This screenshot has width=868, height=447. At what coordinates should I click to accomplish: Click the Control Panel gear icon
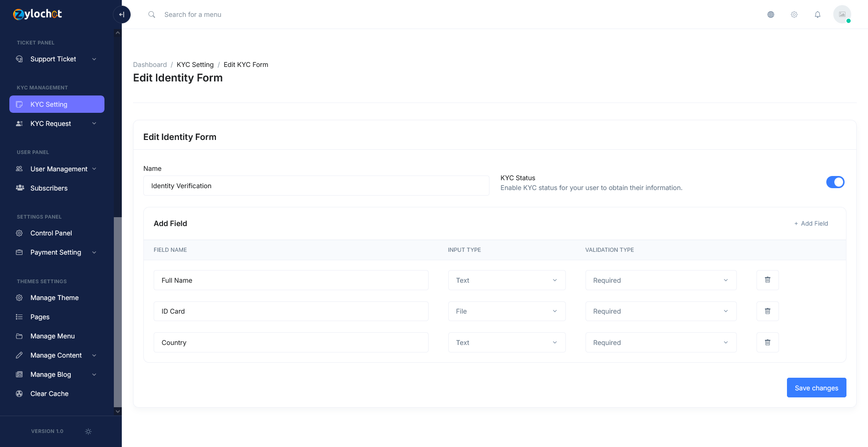(x=19, y=233)
